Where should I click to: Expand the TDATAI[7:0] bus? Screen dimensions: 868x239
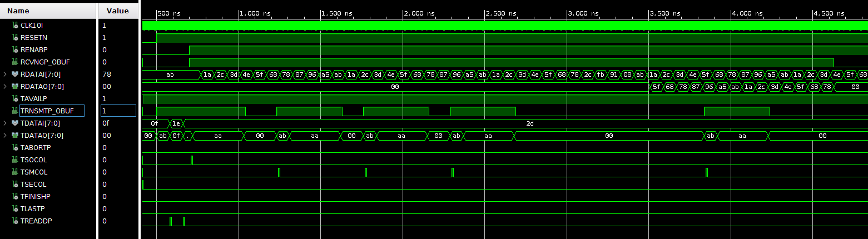pos(5,123)
